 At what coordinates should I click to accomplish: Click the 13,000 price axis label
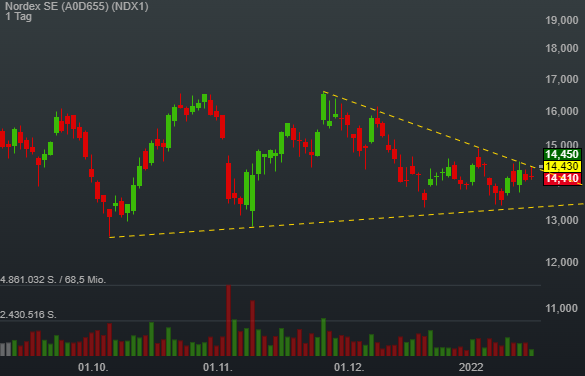click(562, 220)
